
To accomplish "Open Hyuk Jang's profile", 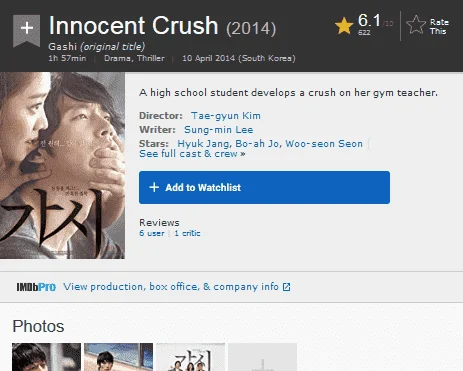I will (x=203, y=144).
